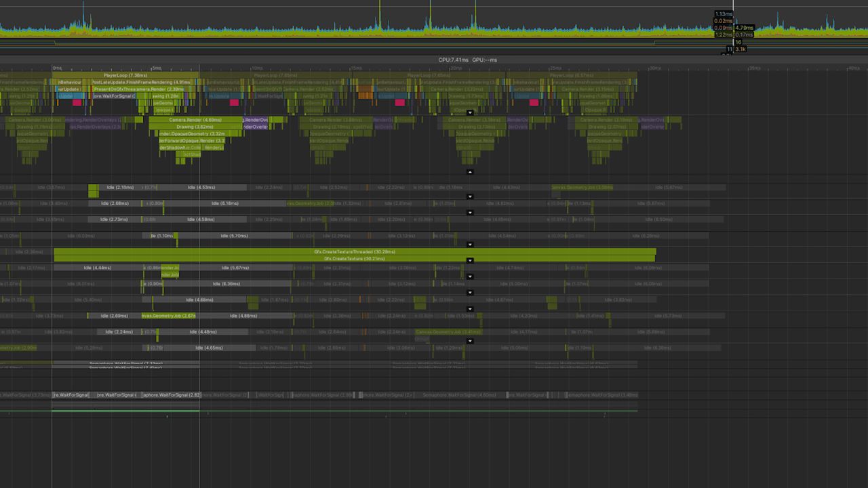Select the Canvas.GeometryJob (2.67ms) sample
The height and width of the screenshot is (488, 868).
[168, 316]
